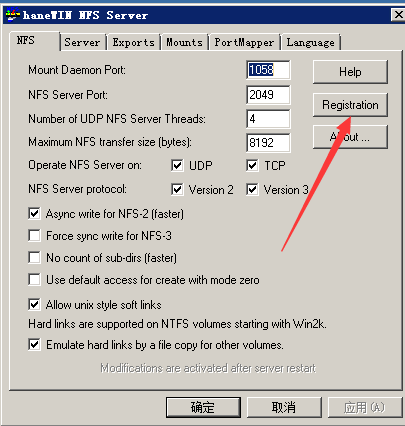
Task: Toggle the TCP checkbox
Action: 252,165
